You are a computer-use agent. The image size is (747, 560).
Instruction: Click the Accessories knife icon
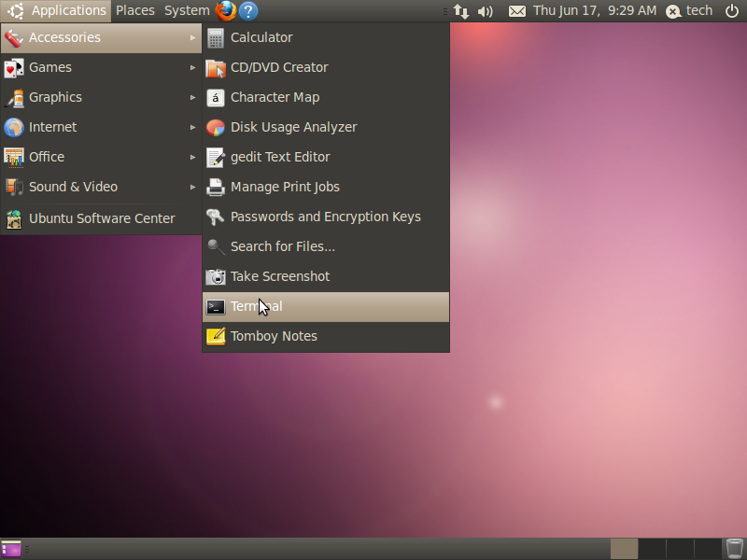[x=14, y=38]
